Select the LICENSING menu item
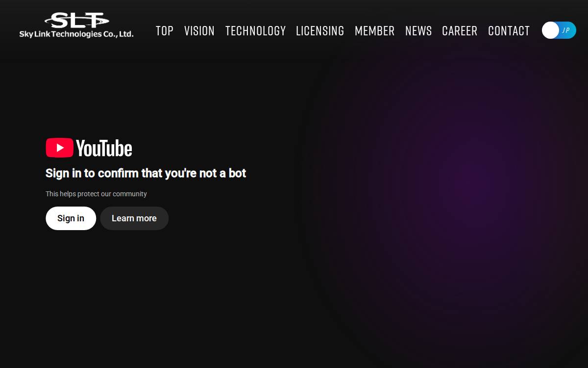The height and width of the screenshot is (368, 588). pyautogui.click(x=320, y=31)
